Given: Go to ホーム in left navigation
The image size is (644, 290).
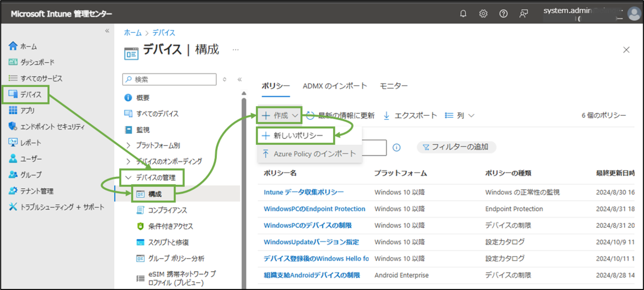Looking at the screenshot, I should tap(23, 47).
